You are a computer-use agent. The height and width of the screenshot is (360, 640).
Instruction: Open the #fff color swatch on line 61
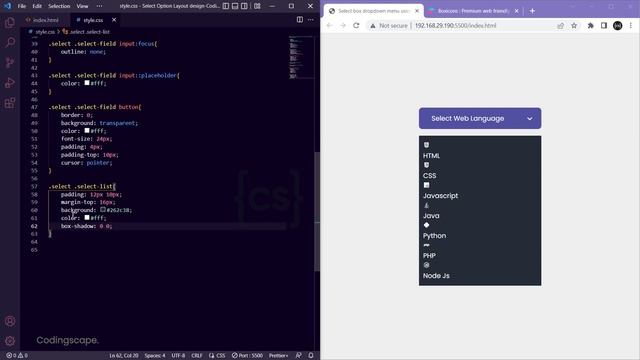pyautogui.click(x=87, y=218)
